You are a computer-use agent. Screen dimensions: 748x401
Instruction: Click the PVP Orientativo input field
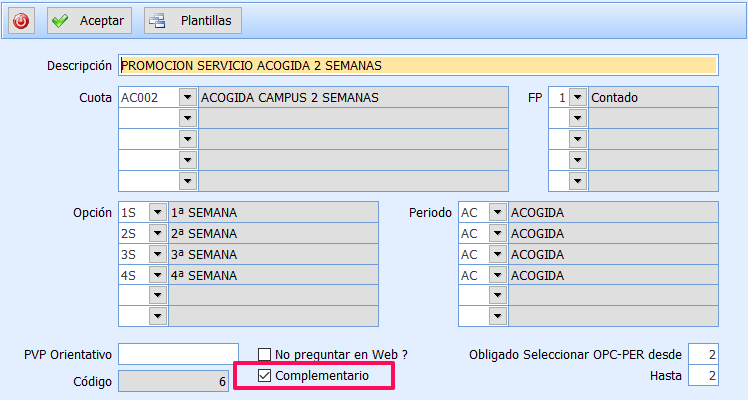click(x=178, y=354)
